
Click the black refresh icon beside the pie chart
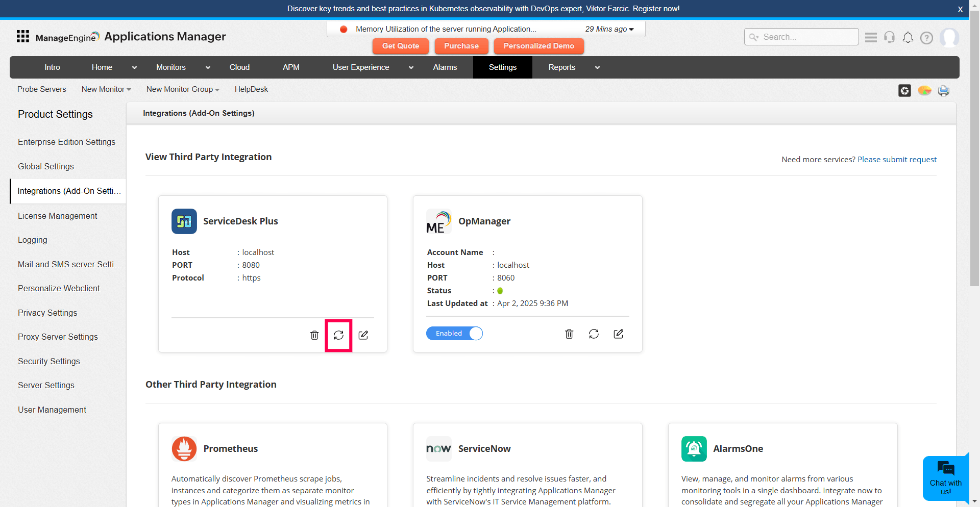[904, 90]
